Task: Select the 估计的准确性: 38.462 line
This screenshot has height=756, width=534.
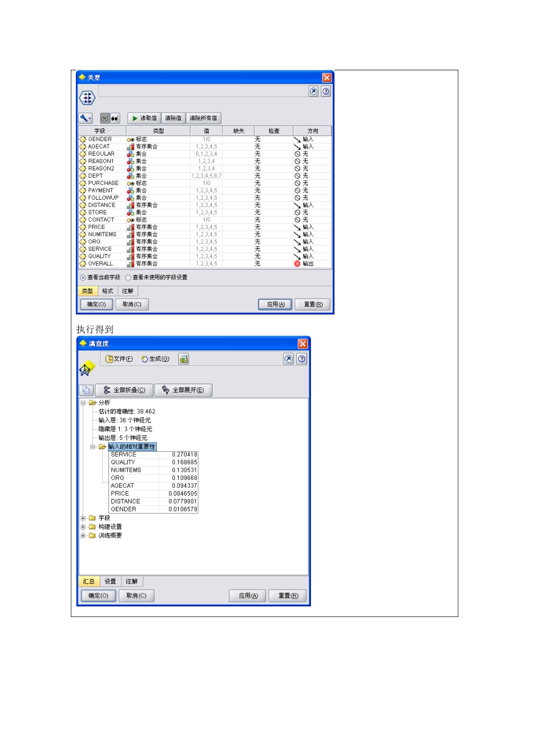Action: tap(127, 412)
